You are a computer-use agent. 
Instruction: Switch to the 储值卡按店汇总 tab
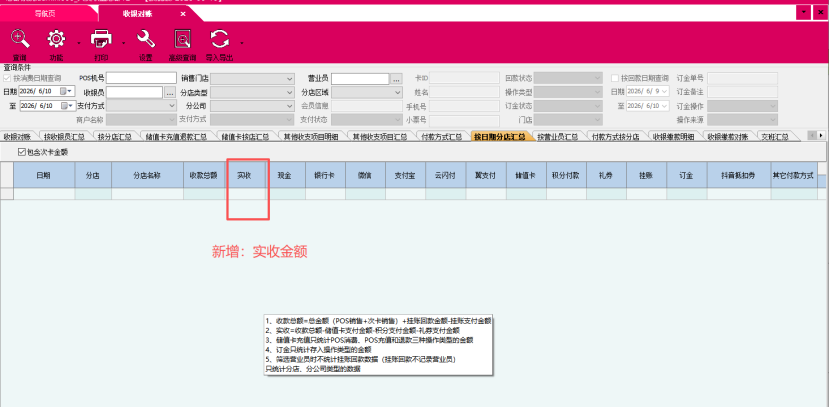[x=245, y=137]
